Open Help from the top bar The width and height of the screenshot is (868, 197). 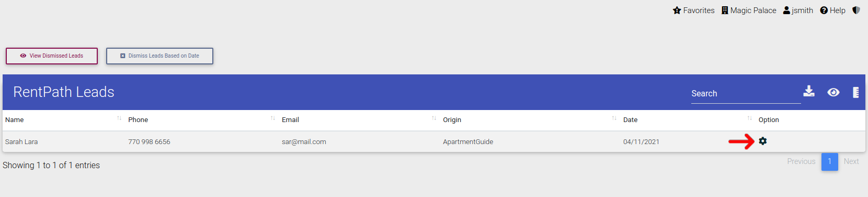pos(832,10)
